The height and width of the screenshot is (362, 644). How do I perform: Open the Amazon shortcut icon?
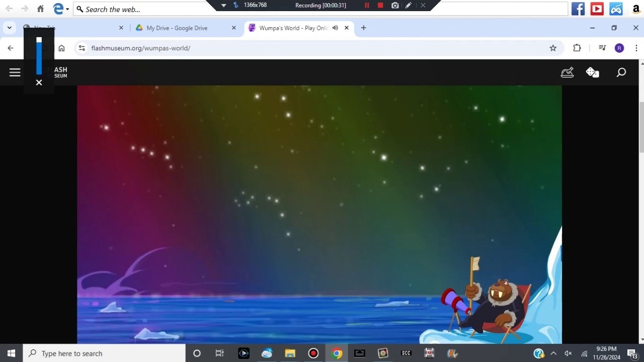tap(636, 9)
